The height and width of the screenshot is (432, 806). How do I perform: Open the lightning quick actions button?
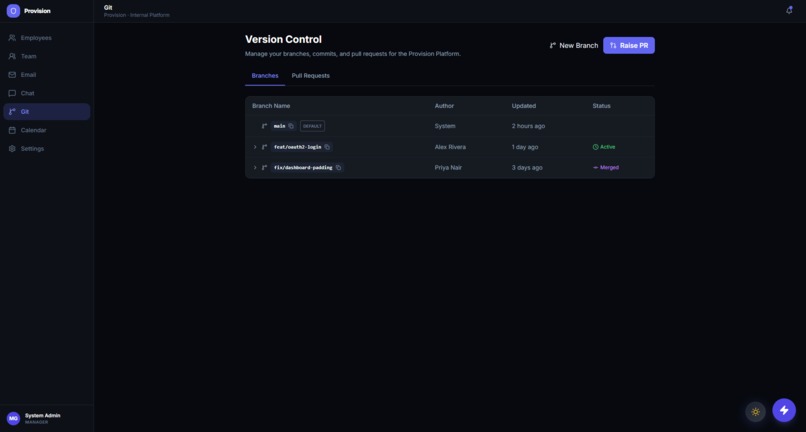[x=784, y=410]
